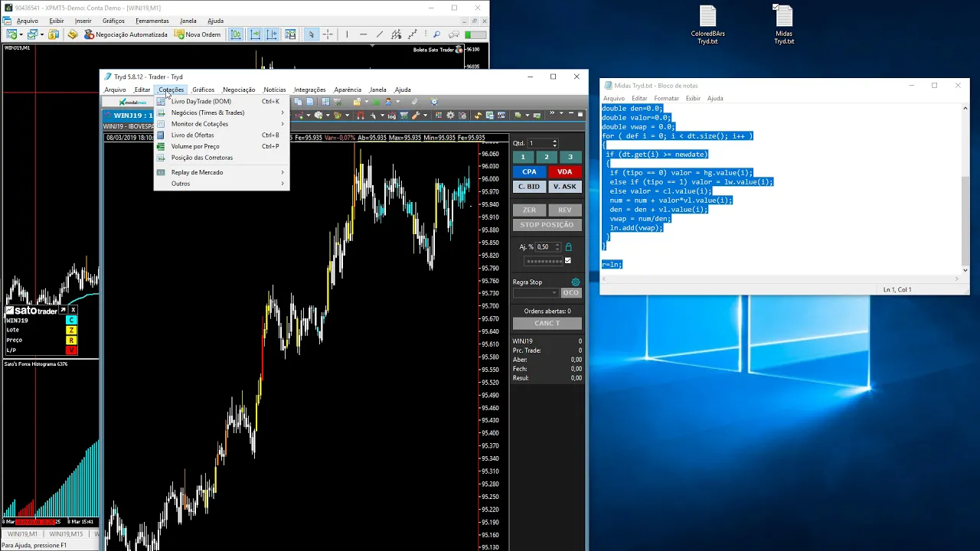Click Tryd magnet toolbar icon

pyautogui.click(x=360, y=116)
